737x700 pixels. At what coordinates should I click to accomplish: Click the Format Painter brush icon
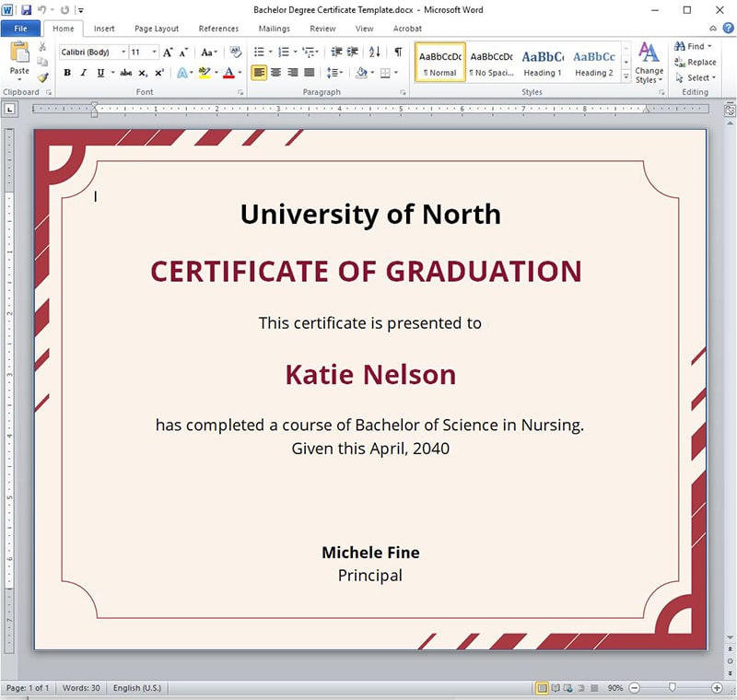[x=42, y=77]
